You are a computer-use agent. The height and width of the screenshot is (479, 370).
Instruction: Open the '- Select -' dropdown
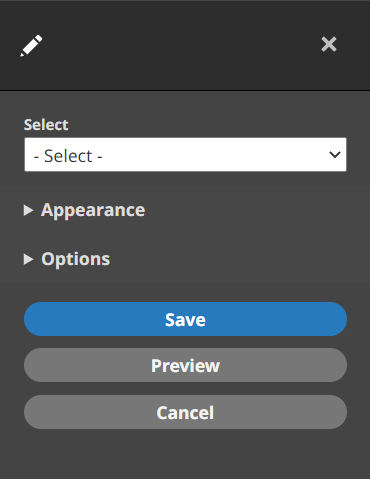tap(185, 155)
